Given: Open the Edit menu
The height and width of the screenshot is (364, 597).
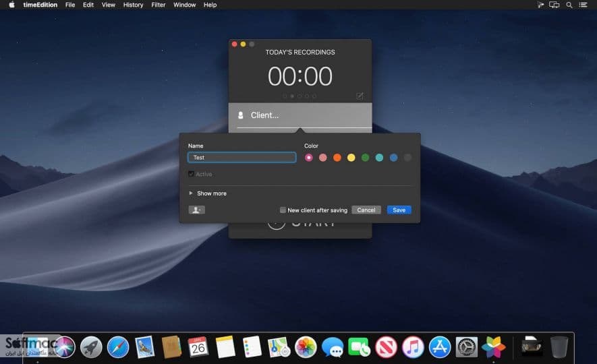Looking at the screenshot, I should pos(88,5).
